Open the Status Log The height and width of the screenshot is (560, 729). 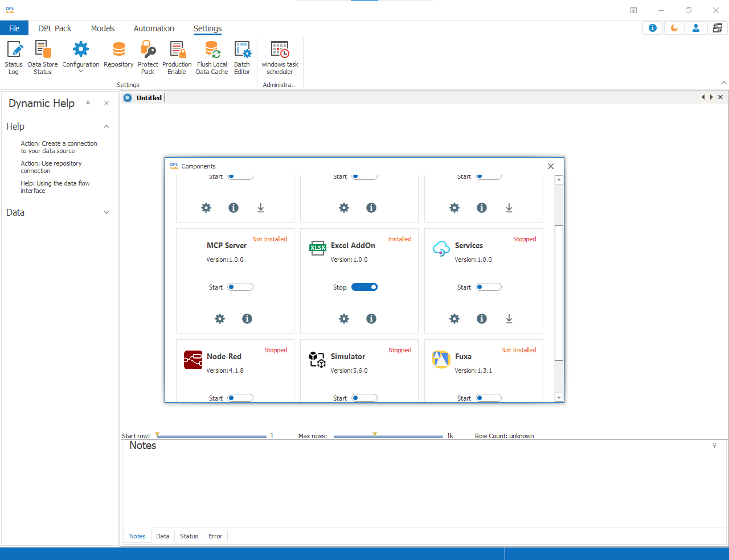click(14, 57)
